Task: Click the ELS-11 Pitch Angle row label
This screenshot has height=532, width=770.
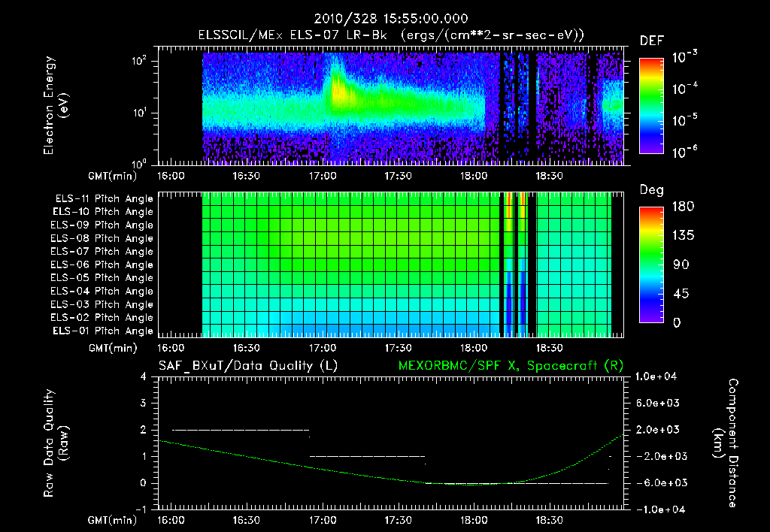Action: (104, 199)
